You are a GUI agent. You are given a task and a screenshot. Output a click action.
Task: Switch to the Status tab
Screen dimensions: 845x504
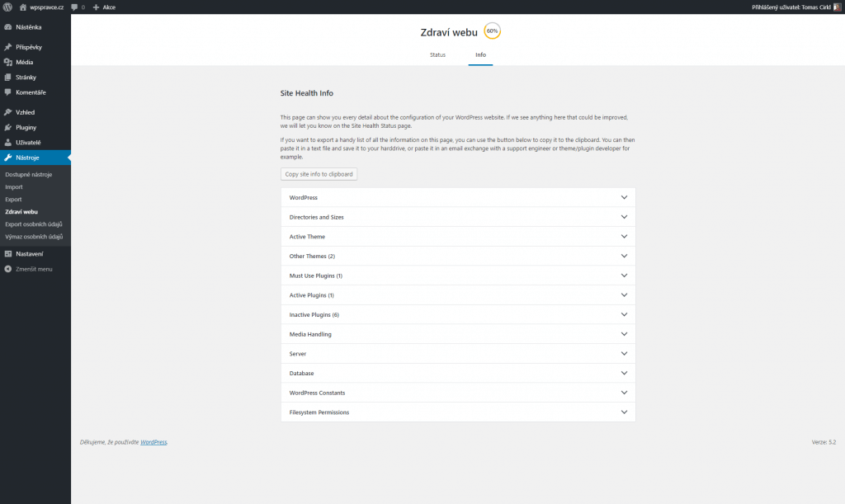pyautogui.click(x=437, y=55)
